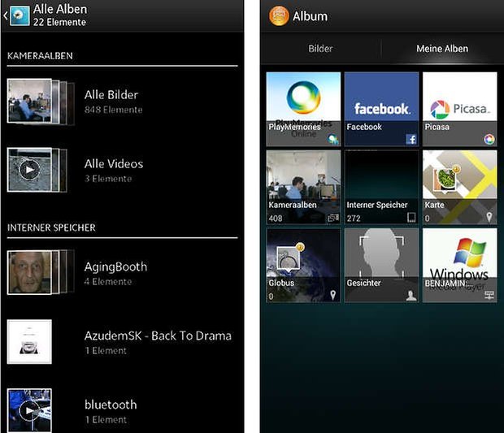Open the Kameraalben tile with 408 items
This screenshot has height=433, width=504.
pos(303,188)
